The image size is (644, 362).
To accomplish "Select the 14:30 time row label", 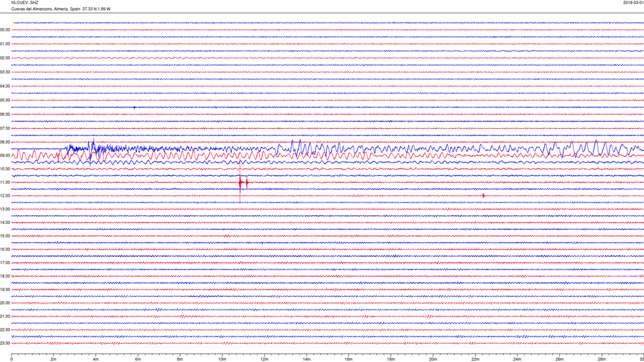I will 5,223.
